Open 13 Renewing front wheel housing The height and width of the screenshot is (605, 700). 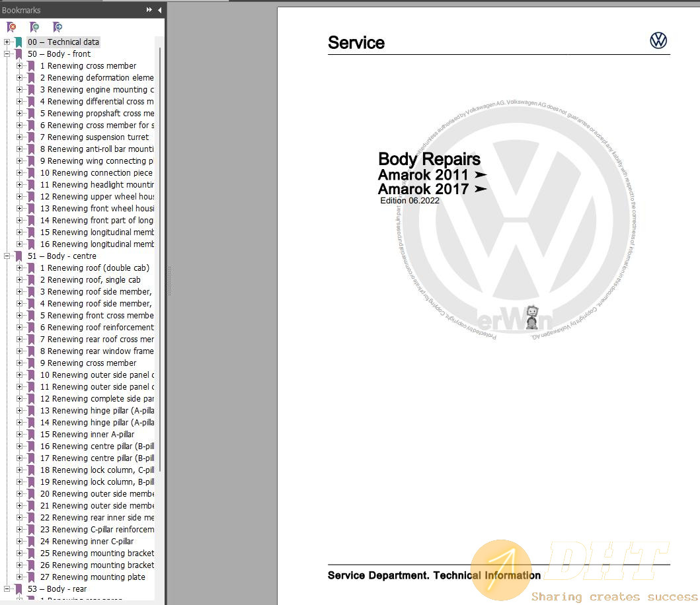pyautogui.click(x=97, y=209)
